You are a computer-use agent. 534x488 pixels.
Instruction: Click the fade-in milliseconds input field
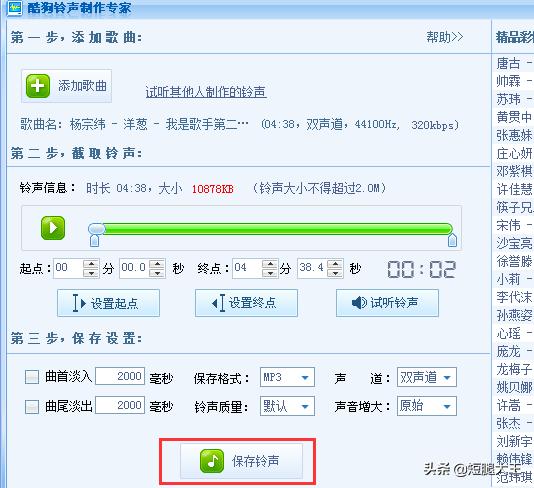120,376
